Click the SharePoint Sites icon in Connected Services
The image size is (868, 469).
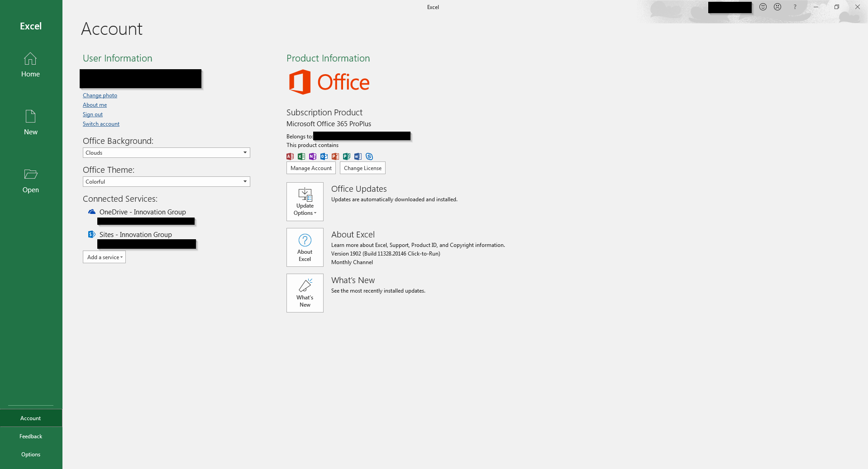pos(92,234)
